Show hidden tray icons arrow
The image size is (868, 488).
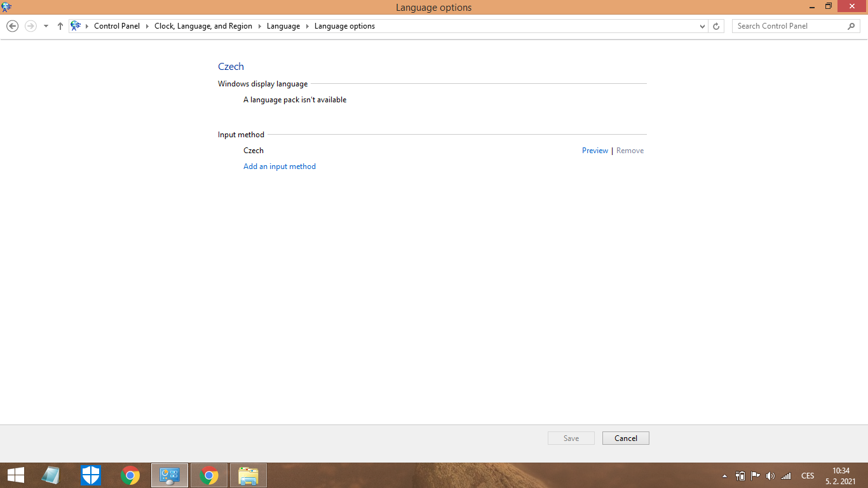tap(725, 476)
